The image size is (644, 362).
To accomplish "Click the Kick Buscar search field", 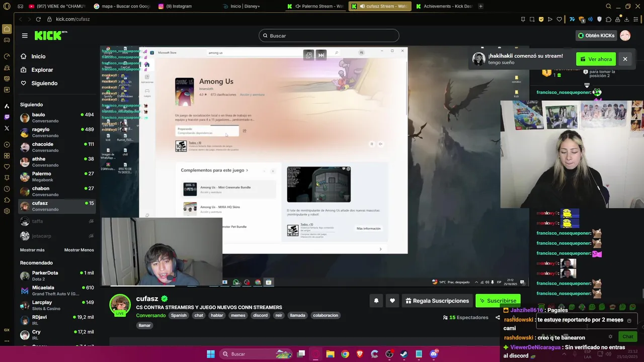I will coord(329,36).
